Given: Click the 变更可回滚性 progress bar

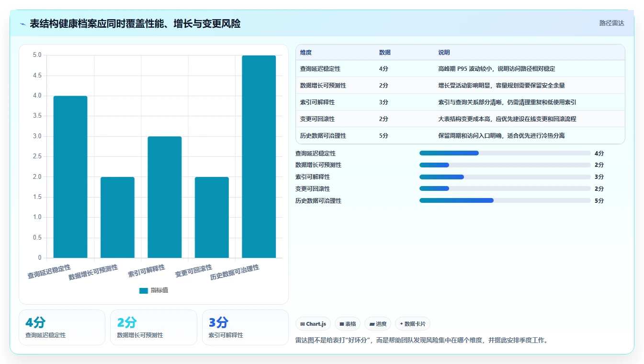Looking at the screenshot, I should pyautogui.click(x=505, y=189).
